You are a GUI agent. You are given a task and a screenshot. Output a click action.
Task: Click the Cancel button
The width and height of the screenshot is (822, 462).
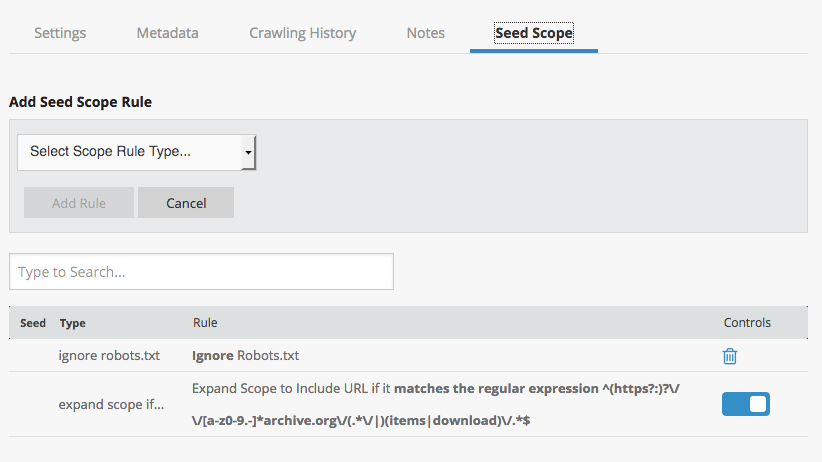[186, 203]
